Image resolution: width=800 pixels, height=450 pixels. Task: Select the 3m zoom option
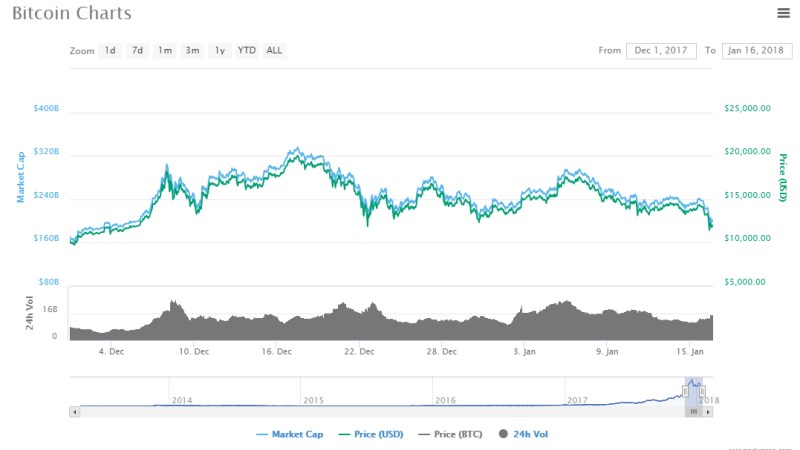(192, 50)
